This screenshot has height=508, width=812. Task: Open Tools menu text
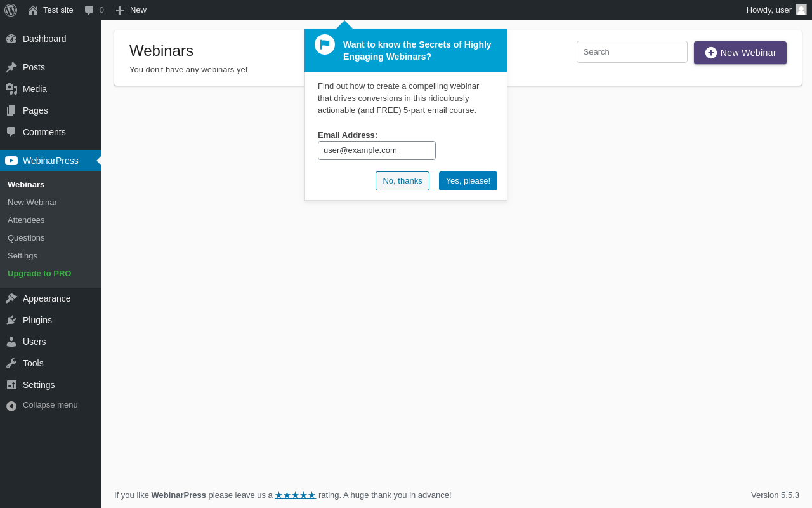click(33, 363)
